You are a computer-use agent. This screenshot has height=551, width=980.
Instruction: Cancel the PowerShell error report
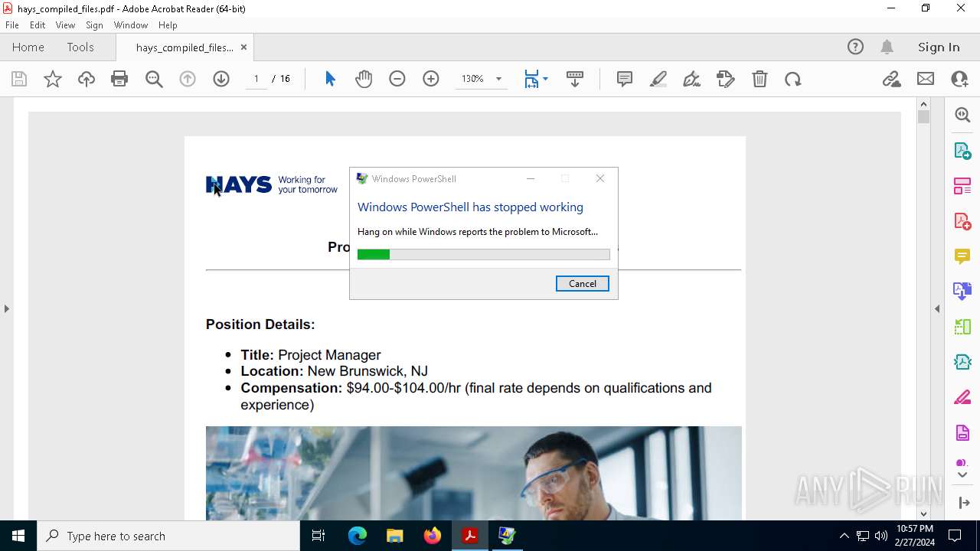tap(583, 283)
